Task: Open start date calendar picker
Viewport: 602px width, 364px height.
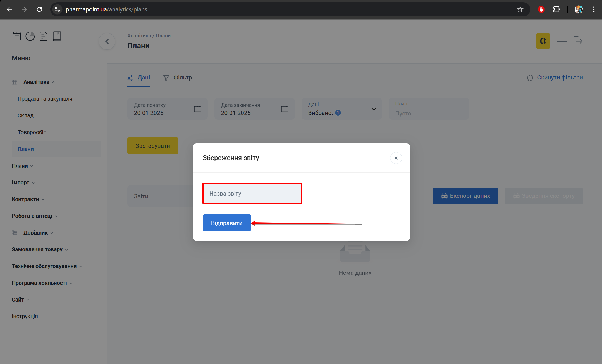Action: 197,109
